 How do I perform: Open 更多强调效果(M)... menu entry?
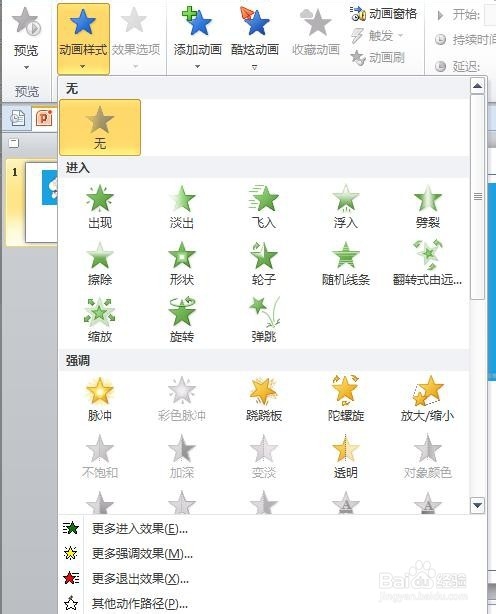point(272,553)
